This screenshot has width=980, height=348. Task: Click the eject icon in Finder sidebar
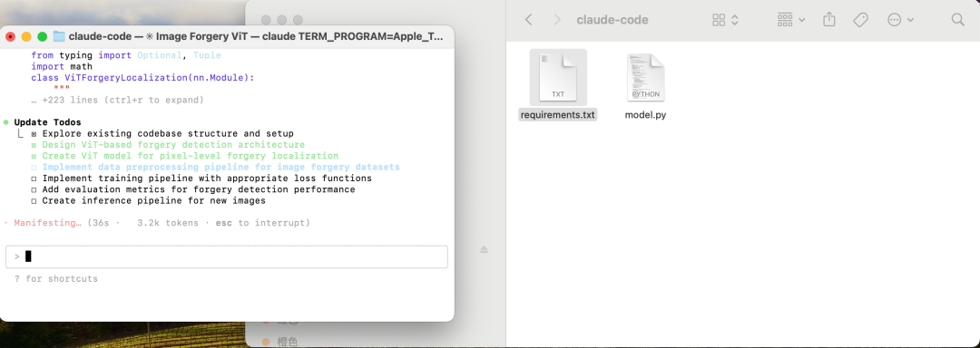(484, 249)
